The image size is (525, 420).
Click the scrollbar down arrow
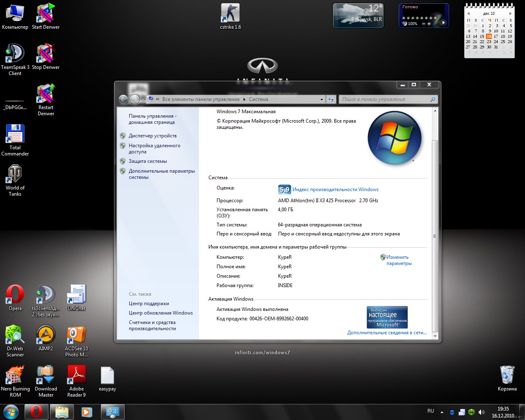(x=435, y=336)
